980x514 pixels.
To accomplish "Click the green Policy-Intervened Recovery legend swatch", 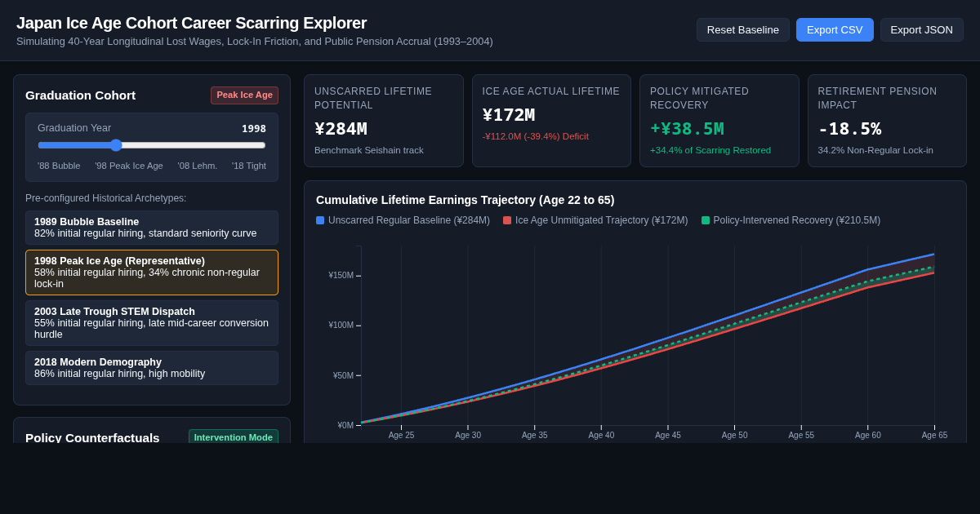I will 706,220.
